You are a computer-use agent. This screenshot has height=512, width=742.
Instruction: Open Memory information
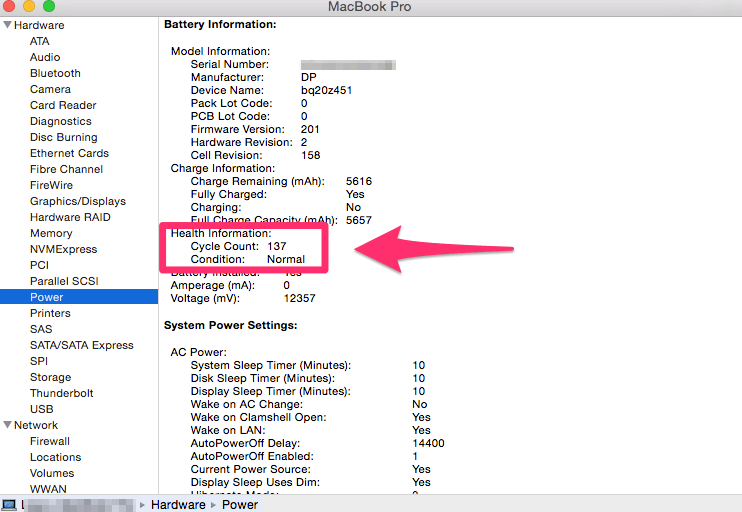click(x=51, y=233)
